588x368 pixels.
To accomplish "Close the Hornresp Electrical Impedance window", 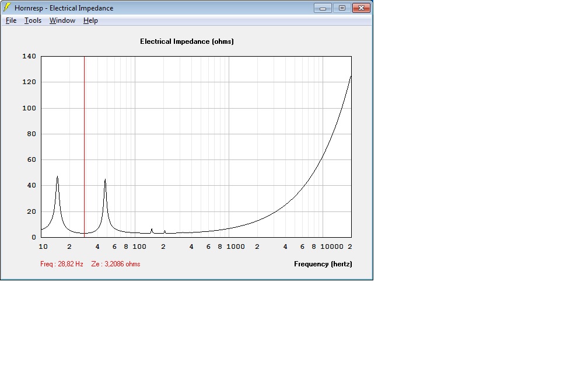I will pos(361,8).
